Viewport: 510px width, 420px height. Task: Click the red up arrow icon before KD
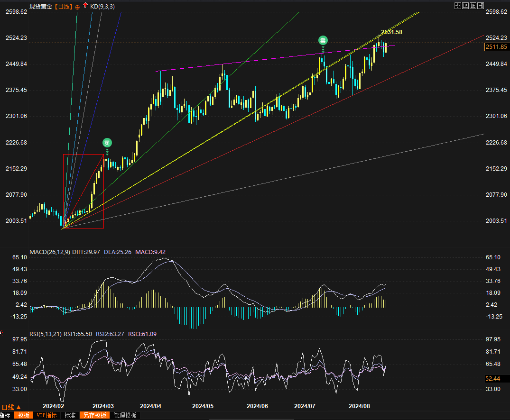tap(85, 6)
